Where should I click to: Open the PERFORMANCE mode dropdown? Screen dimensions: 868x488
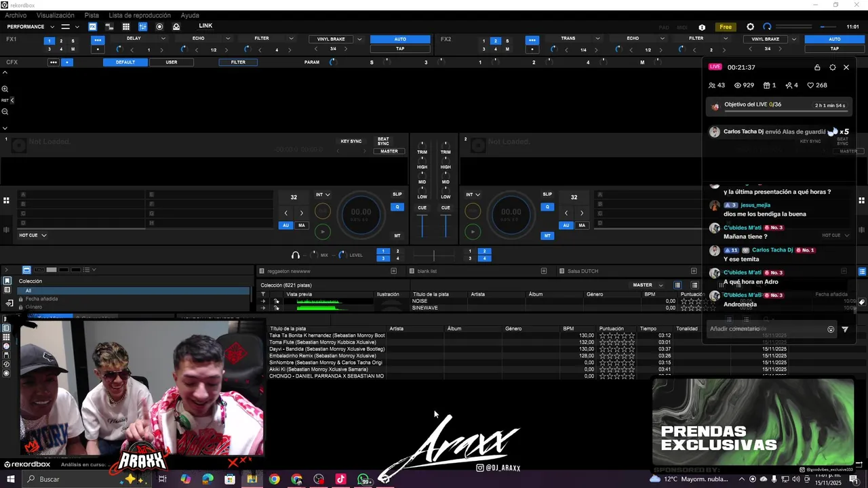31,26
